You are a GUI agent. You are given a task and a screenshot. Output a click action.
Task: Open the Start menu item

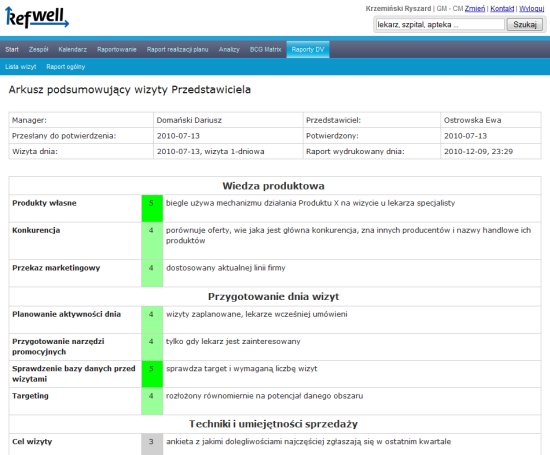12,49
